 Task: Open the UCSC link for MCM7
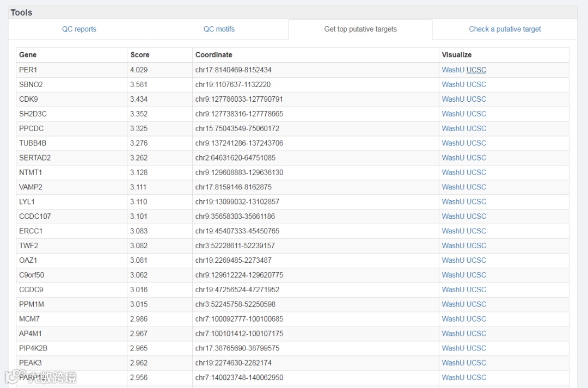pyautogui.click(x=476, y=319)
